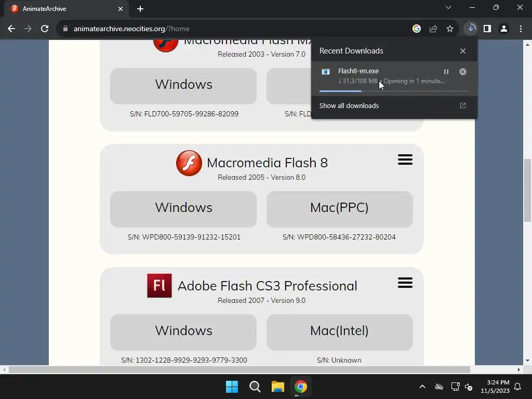Reload the current page
Screen dimensions: 532x399
tap(45, 29)
